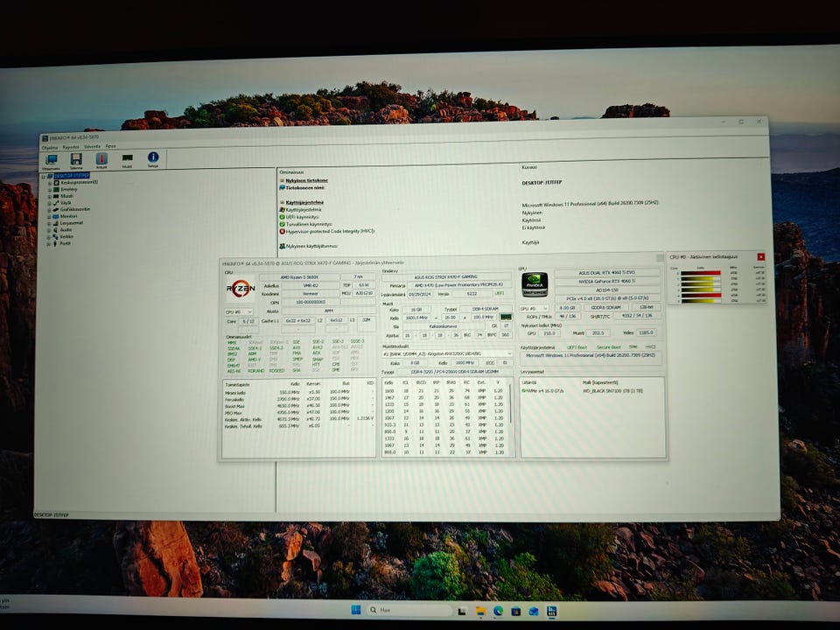Click the Ryzen logo in CPU section
Image resolution: width=840 pixels, height=630 pixels.
tap(240, 289)
